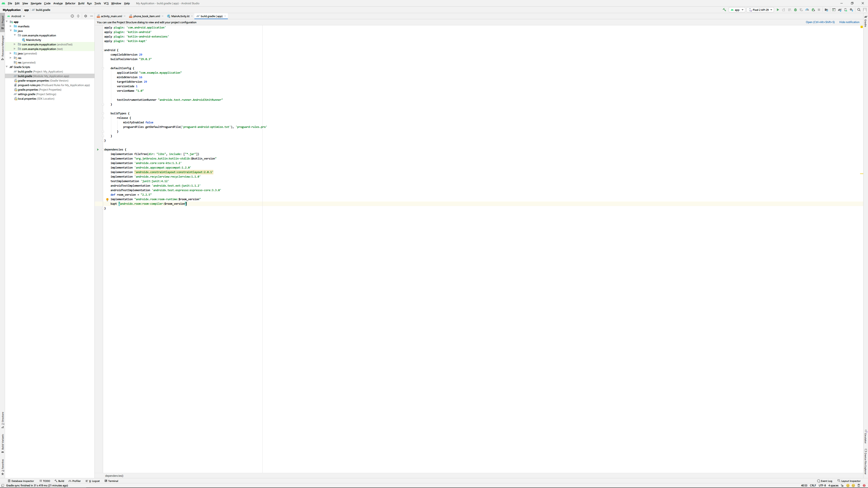The width and height of the screenshot is (868, 488).
Task: Switch to the MainActivity.kt tab
Action: coord(180,16)
